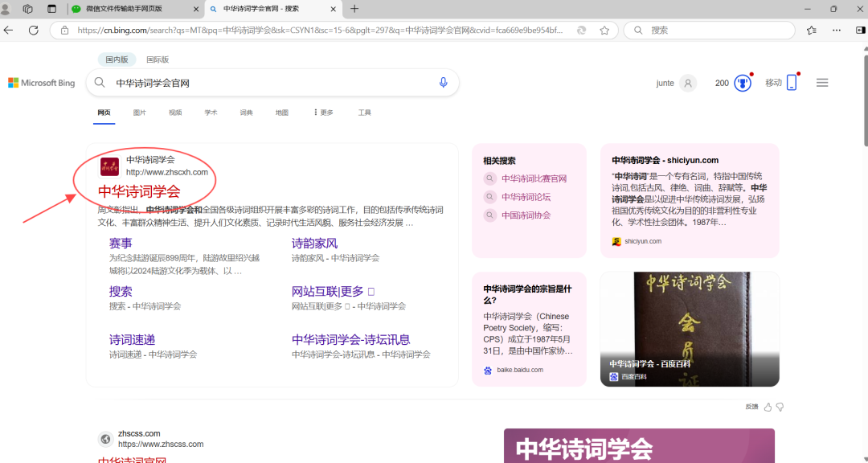Click the magnifier icon in Bing search box

[100, 83]
